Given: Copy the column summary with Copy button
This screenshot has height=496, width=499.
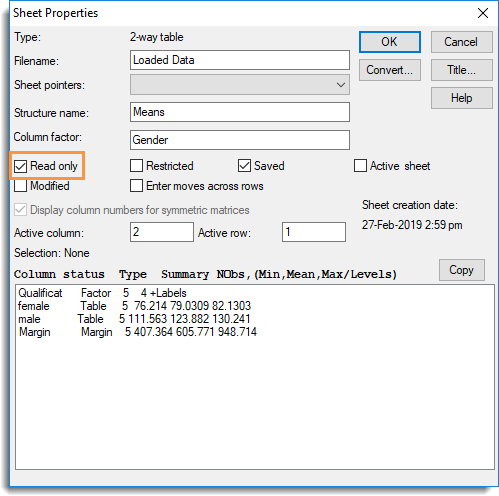Looking at the screenshot, I should pos(462,270).
